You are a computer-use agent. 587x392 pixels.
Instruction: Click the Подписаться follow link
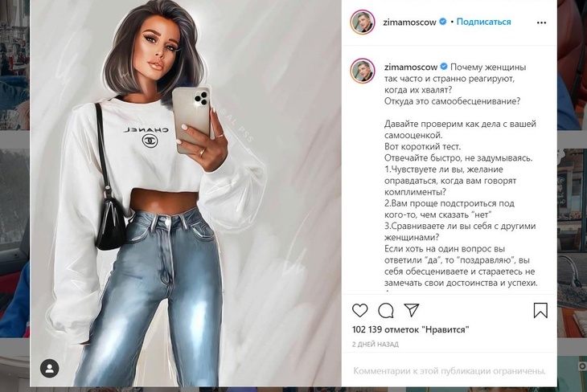(x=483, y=22)
